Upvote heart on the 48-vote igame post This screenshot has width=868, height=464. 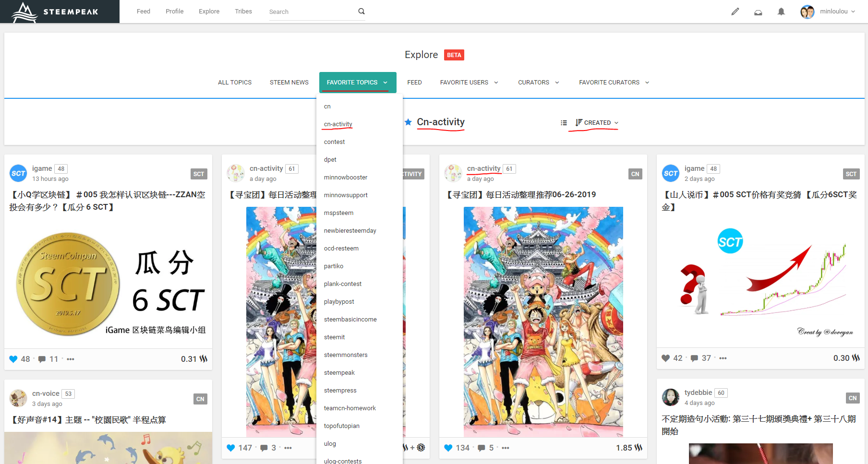pos(13,359)
